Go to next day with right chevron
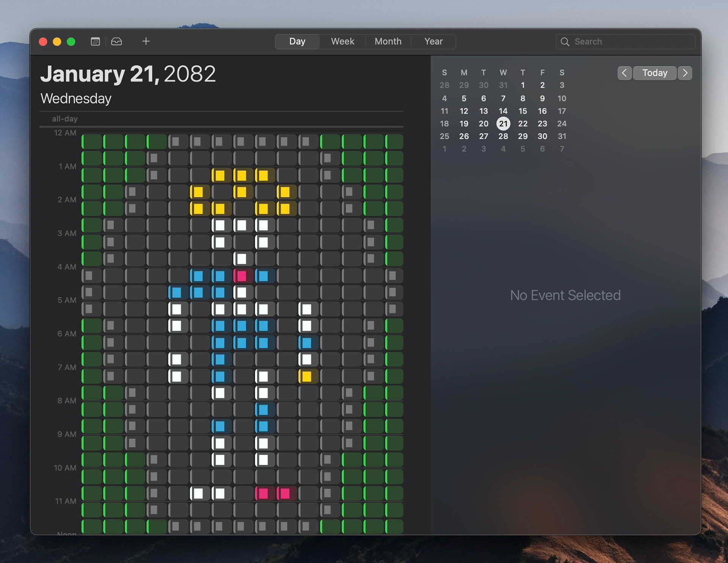 coord(685,73)
